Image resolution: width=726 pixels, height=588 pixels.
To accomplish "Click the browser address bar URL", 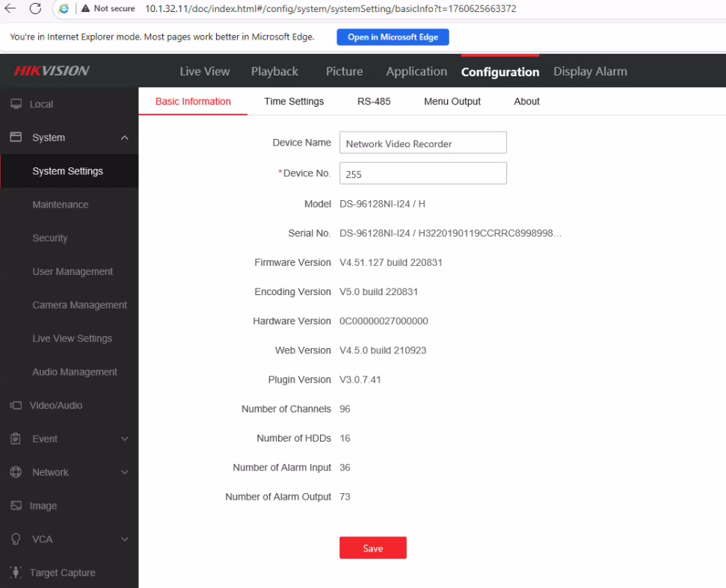I will tap(330, 9).
